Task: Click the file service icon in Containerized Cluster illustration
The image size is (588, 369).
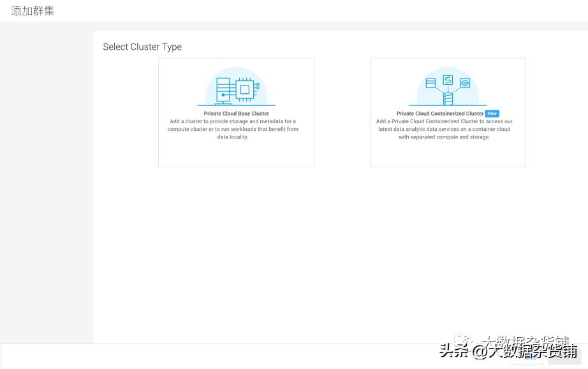Action: point(448,80)
